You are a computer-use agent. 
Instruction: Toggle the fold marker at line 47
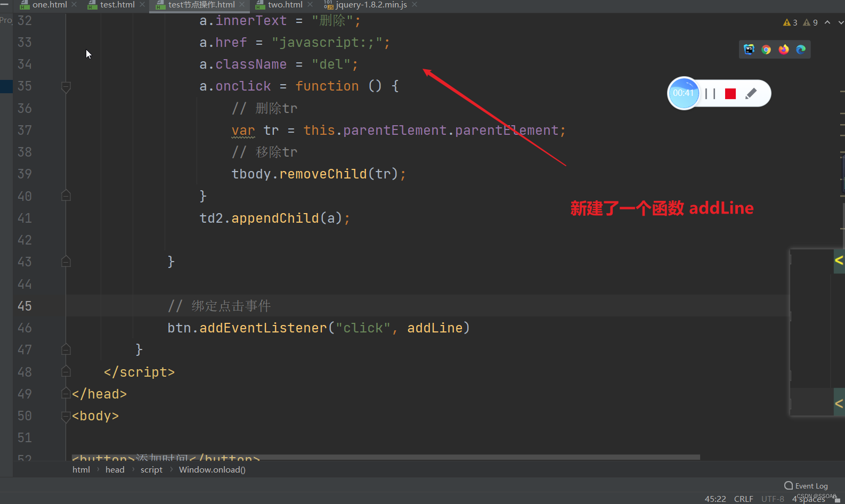pos(66,349)
